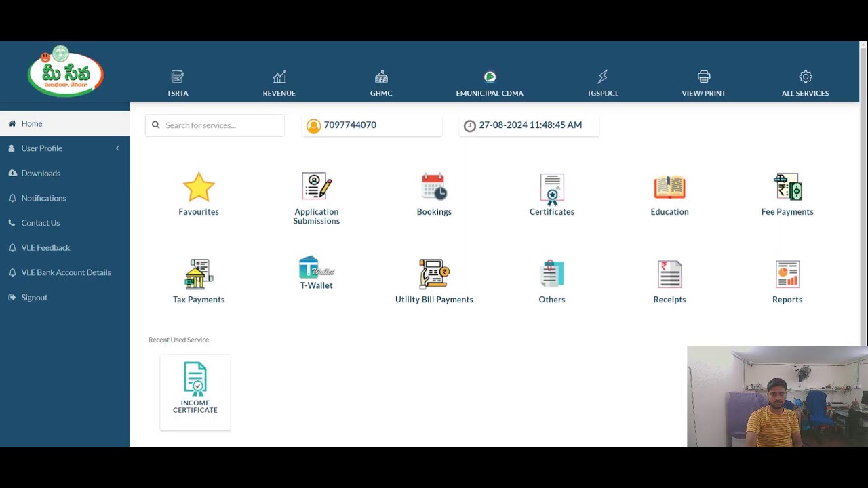Open GHMC from top navigation
868x488 pixels.
381,83
